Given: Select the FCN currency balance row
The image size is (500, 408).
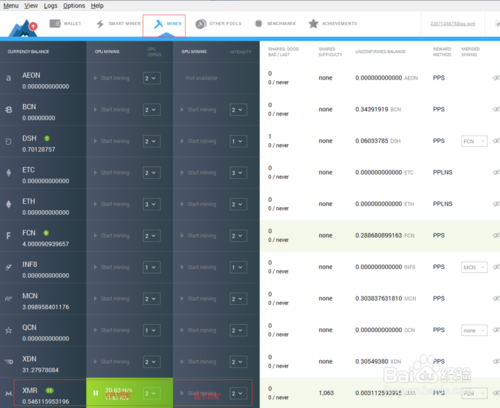Looking at the screenshot, I should 43,236.
